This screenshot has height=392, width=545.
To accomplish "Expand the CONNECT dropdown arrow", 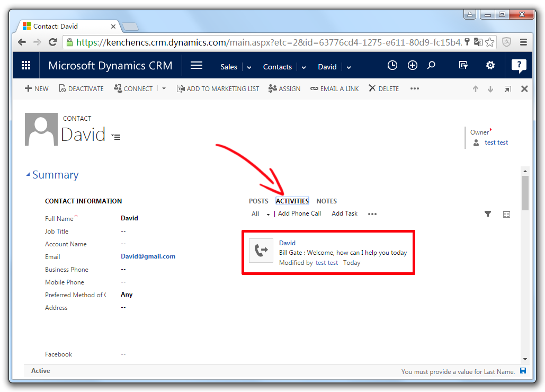I will coord(164,88).
